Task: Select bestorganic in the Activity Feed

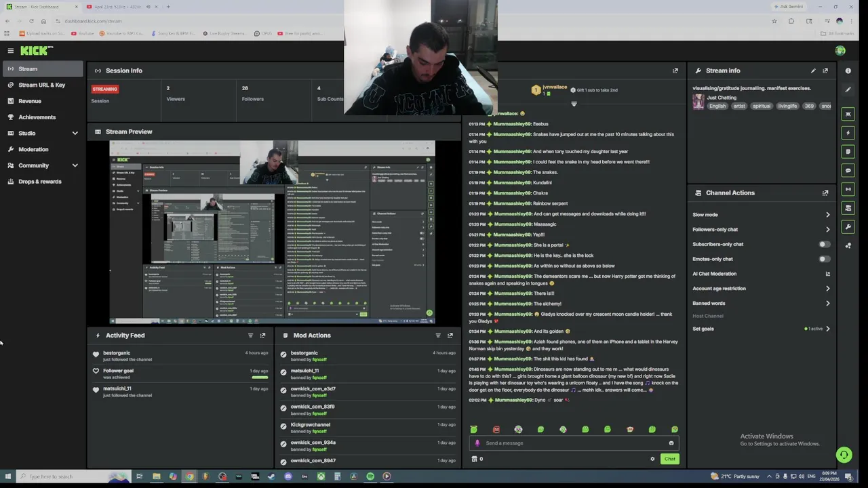Action: (117, 353)
